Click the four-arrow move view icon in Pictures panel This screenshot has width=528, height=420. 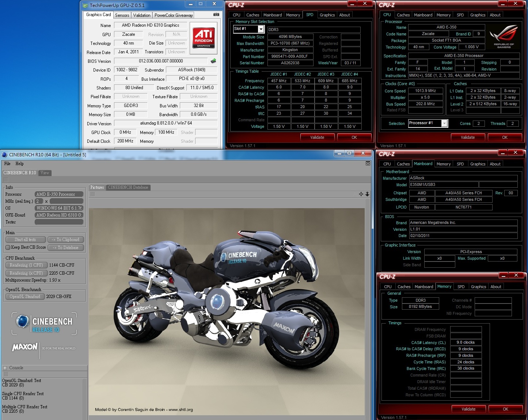tap(361, 194)
